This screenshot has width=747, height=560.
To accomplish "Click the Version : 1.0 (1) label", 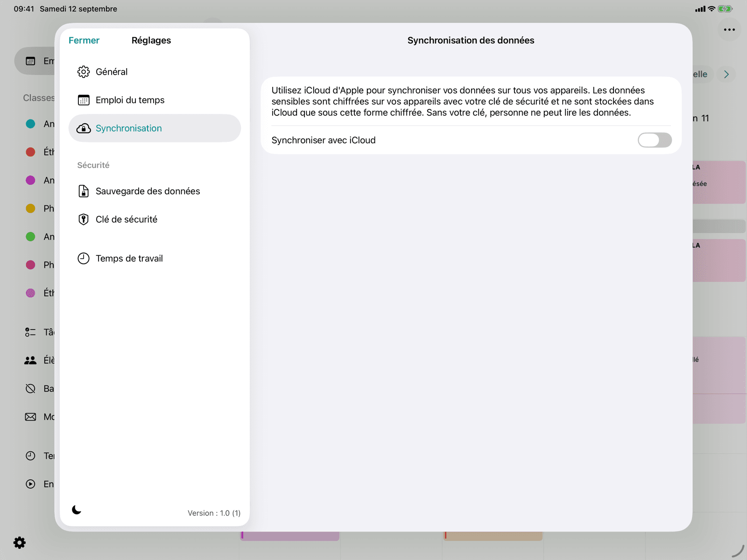I will click(214, 513).
